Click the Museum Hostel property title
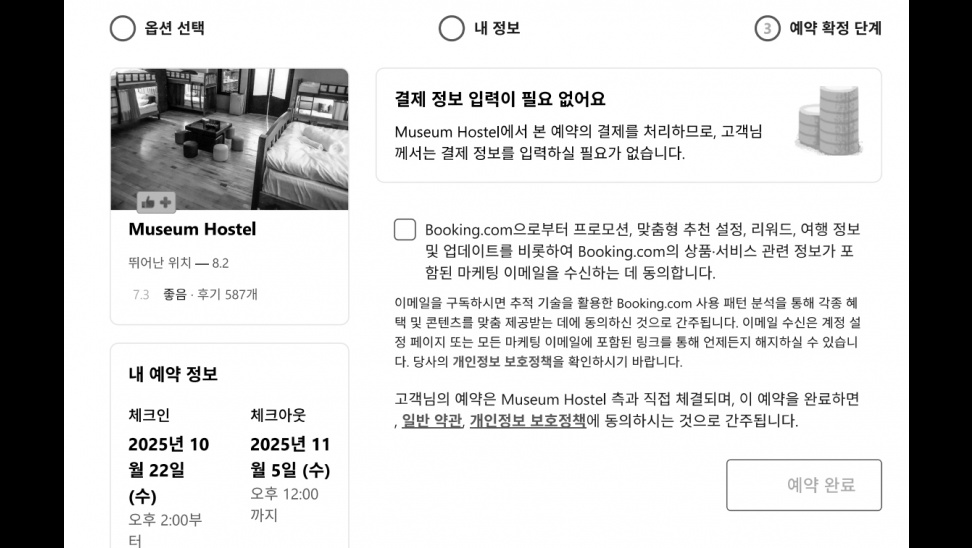Image resolution: width=972 pixels, height=548 pixels. pos(192,229)
